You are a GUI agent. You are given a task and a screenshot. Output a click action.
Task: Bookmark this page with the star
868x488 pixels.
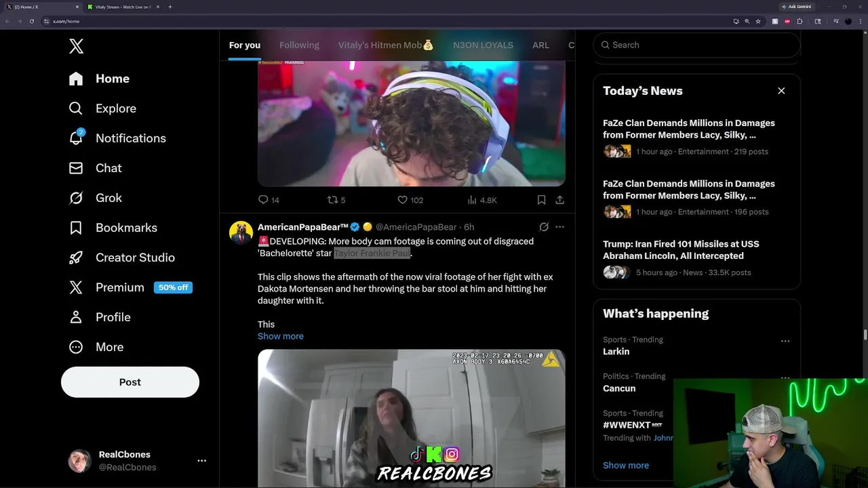click(757, 21)
